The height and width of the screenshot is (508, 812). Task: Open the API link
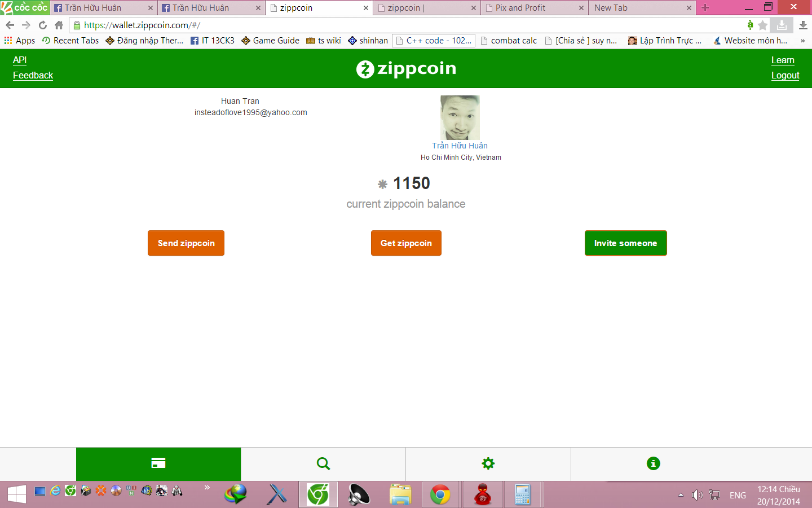[20, 60]
